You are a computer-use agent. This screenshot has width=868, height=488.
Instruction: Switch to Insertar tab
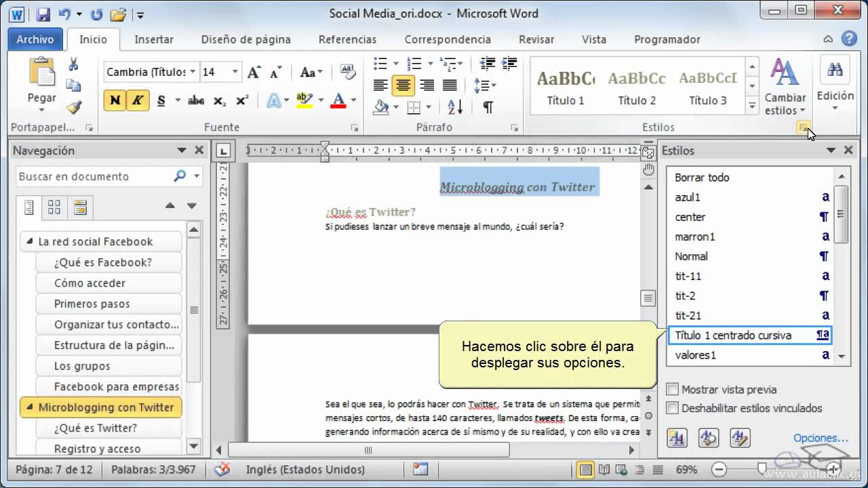154,39
